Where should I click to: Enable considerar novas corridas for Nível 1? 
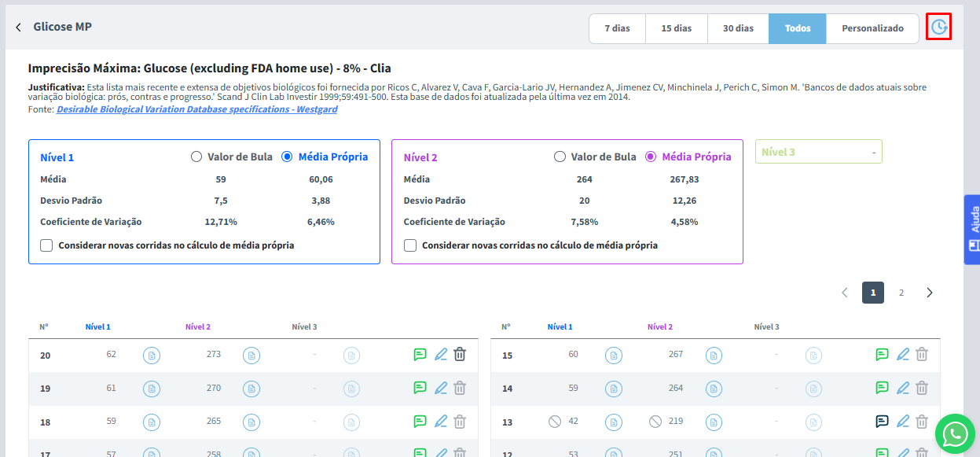pos(46,245)
